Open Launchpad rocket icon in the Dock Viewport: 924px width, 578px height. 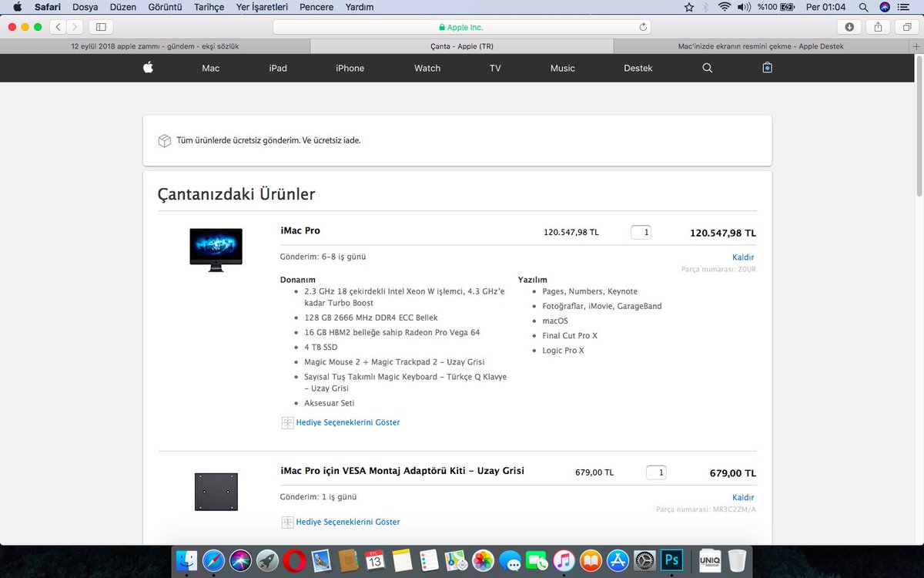pyautogui.click(x=267, y=560)
